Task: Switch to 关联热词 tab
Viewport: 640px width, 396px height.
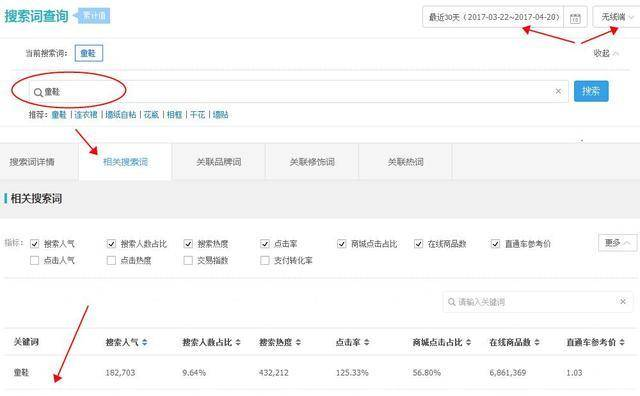Action: click(x=405, y=162)
